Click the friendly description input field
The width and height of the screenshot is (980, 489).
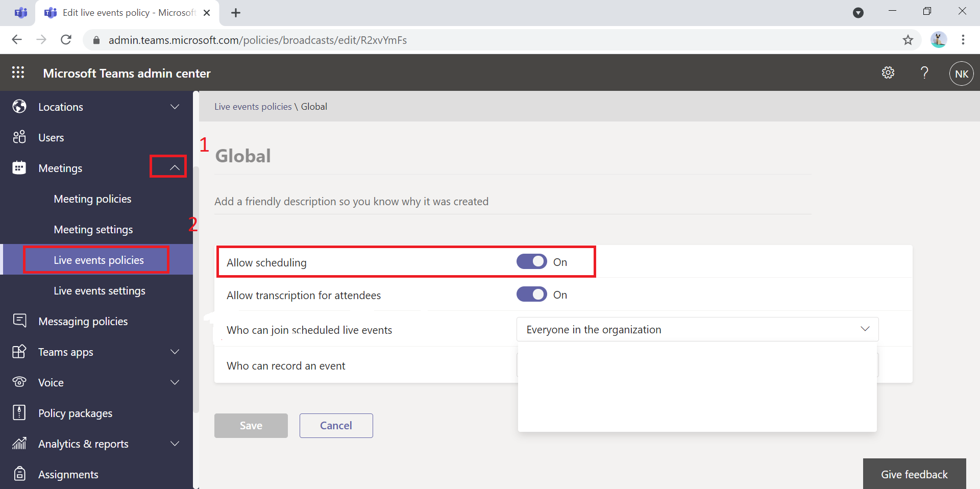pos(512,202)
